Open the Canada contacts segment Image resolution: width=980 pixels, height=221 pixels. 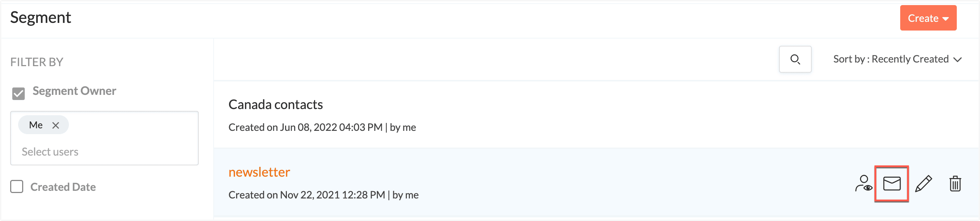(275, 104)
